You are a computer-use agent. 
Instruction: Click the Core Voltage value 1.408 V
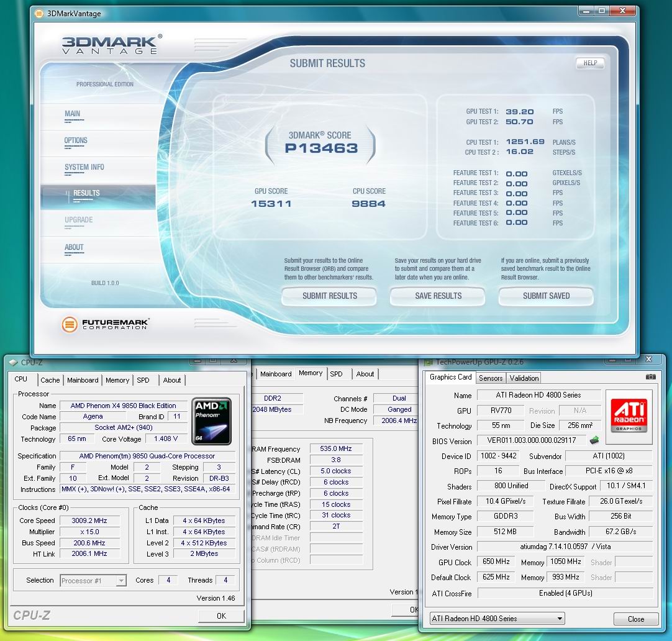click(x=165, y=439)
